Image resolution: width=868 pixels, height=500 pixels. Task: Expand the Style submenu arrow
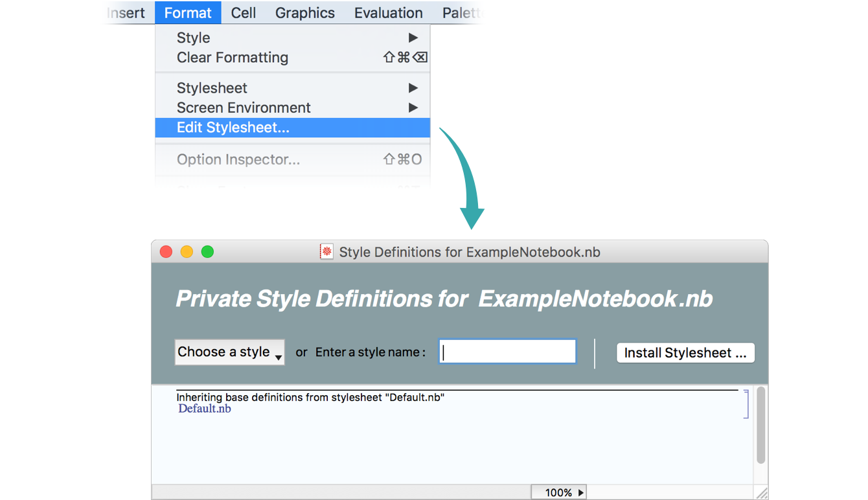pos(413,38)
